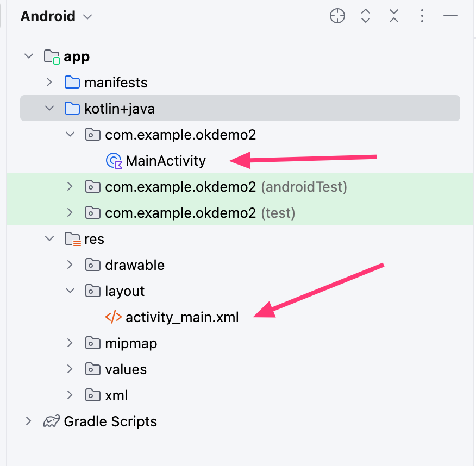This screenshot has height=466, width=476.
Task: Expand the drawable folder
Action: 70,265
